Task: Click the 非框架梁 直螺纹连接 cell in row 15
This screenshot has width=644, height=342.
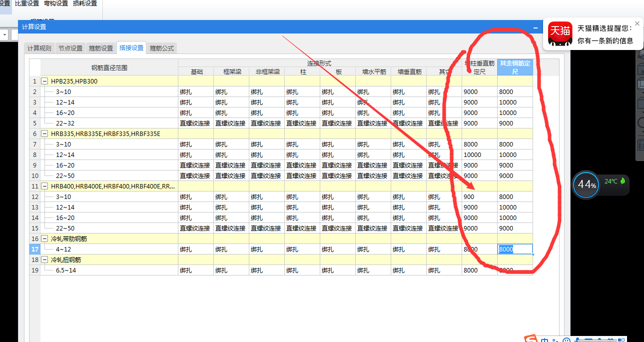Action: [267, 228]
